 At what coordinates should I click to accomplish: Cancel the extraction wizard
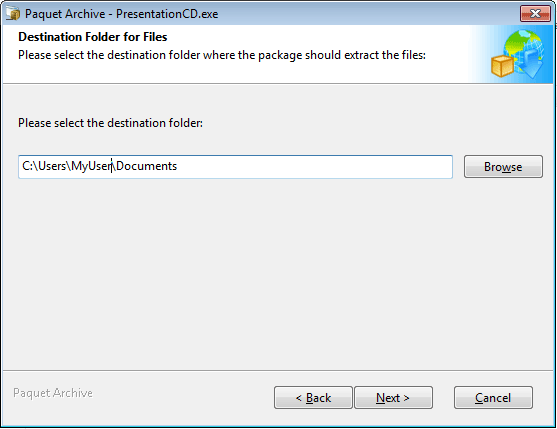coord(493,397)
